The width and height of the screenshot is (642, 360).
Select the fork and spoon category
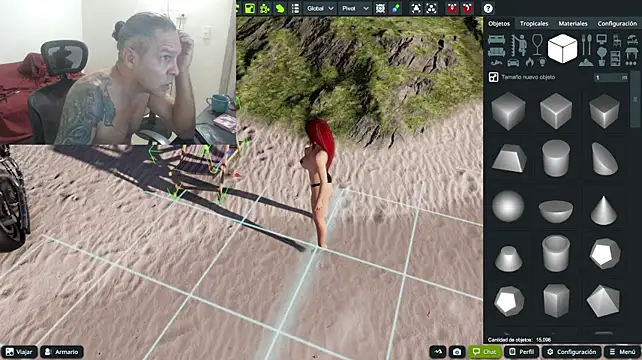pos(586,45)
